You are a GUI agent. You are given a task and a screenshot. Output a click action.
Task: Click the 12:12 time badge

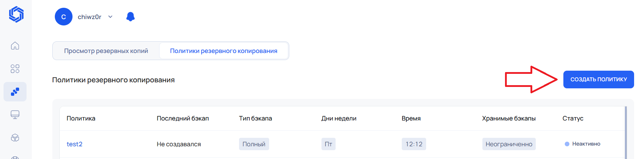[414, 144]
